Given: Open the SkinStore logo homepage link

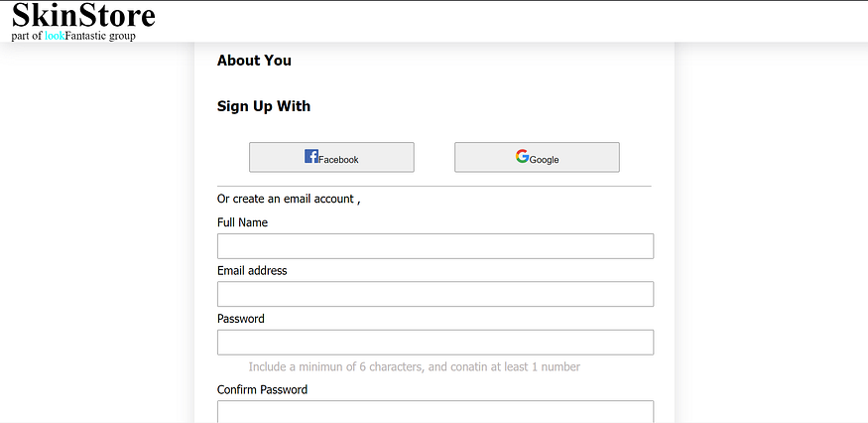Looking at the screenshot, I should click(83, 16).
